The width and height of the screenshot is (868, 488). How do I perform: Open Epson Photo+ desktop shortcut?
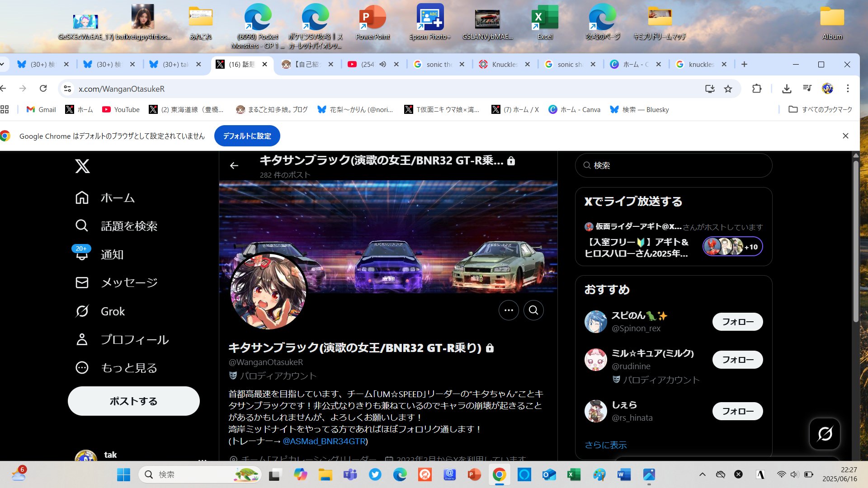430,23
